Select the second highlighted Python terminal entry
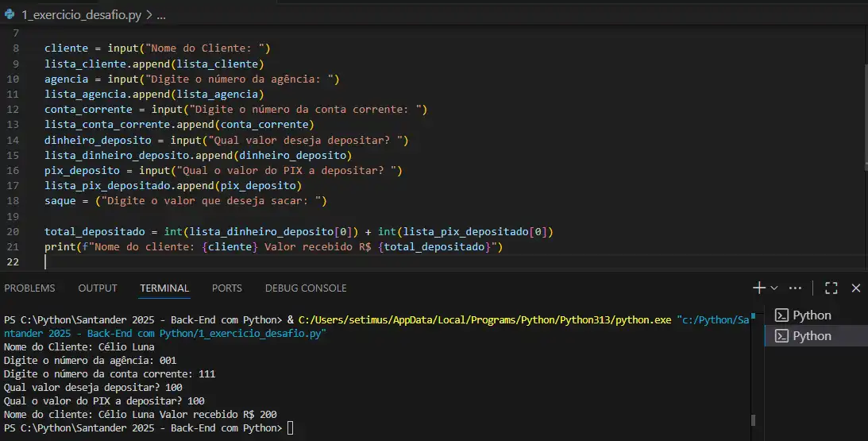 pyautogui.click(x=816, y=336)
